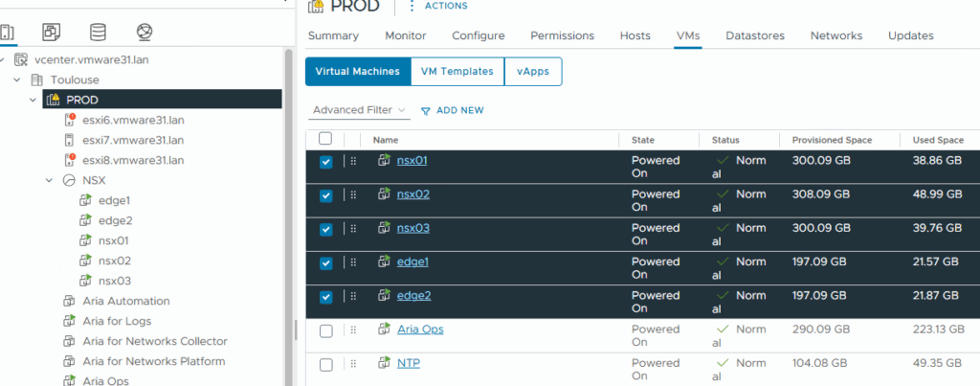Open the Networking inventory icon
Screen dimensions: 980x386
[x=145, y=33]
